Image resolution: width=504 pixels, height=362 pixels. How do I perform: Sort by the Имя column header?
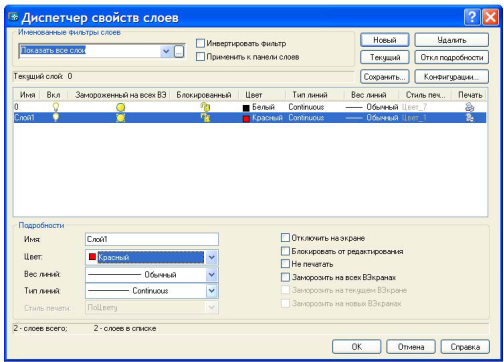[27, 95]
